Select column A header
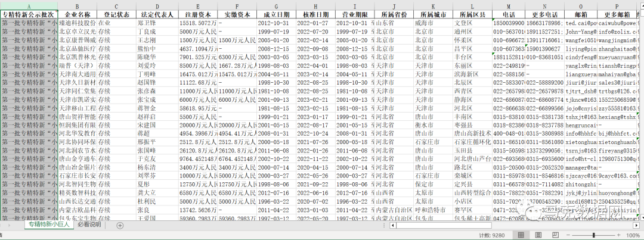This screenshot has width=644, height=240. pyautogui.click(x=29, y=6)
